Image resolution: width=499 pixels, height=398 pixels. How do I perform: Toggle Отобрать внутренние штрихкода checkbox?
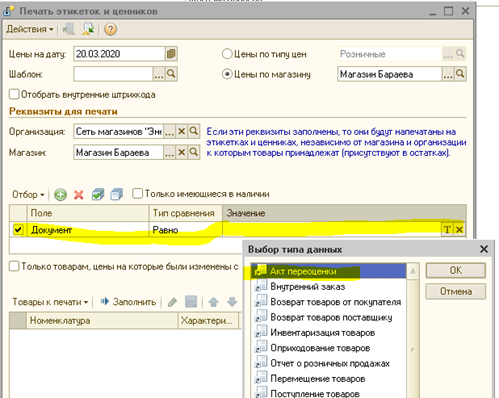14,94
